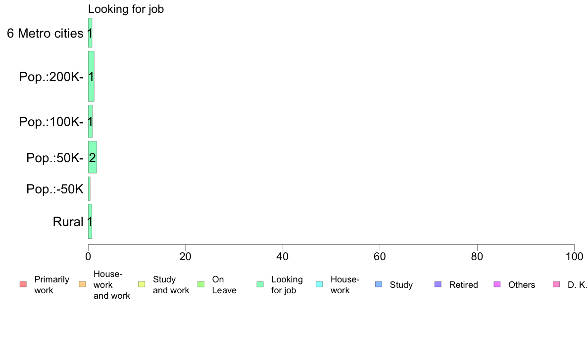Click the On Leave green legend swatch

pos(201,284)
